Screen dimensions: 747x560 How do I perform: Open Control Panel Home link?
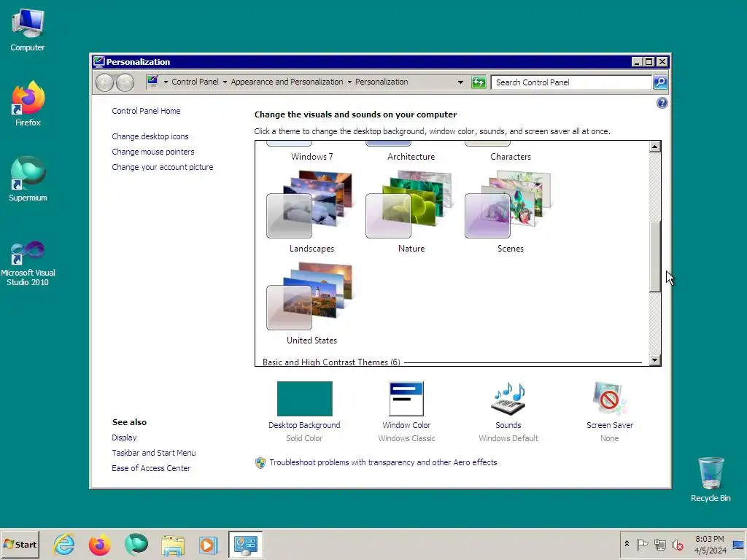pos(146,111)
